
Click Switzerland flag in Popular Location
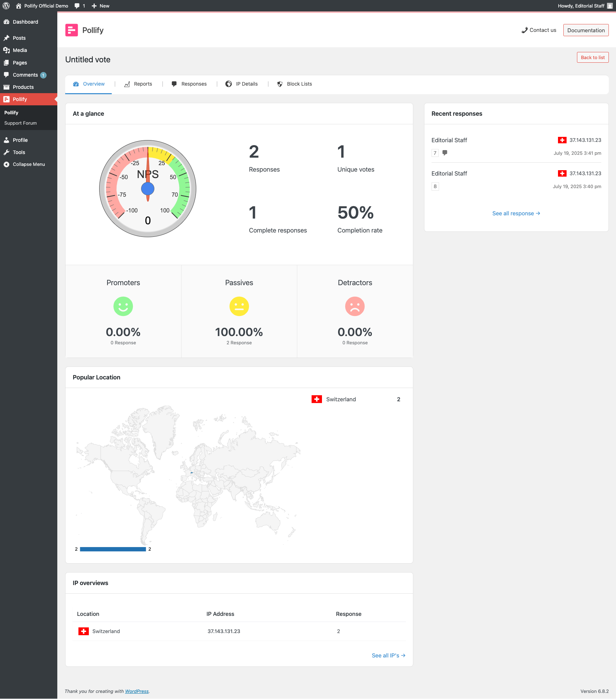pos(317,399)
